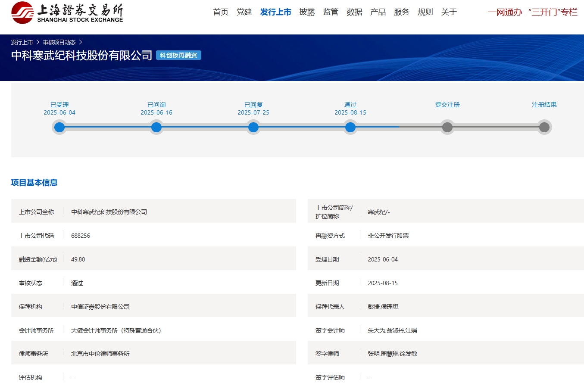Click company full name 中科寒武纪科技股份有限公司 in table

click(x=109, y=212)
